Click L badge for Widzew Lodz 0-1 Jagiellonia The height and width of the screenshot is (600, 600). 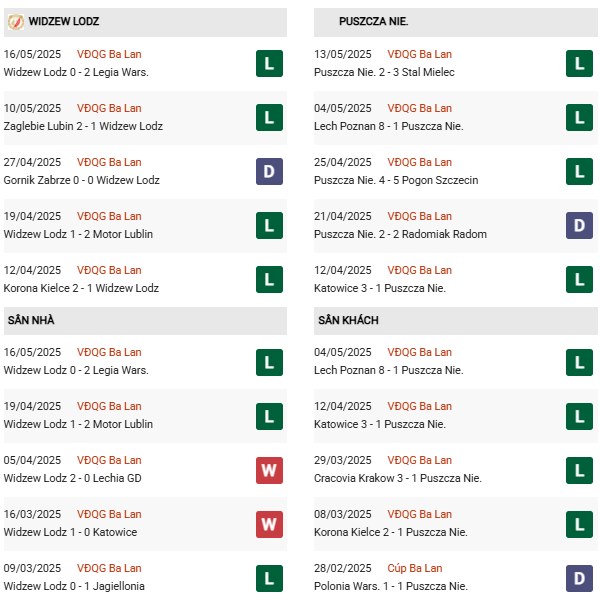pyautogui.click(x=269, y=578)
